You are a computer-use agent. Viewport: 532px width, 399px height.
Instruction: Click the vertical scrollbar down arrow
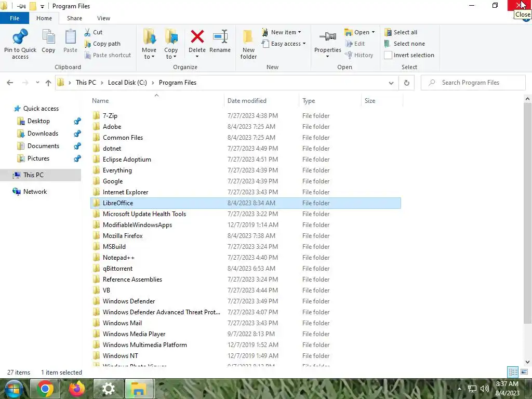(527, 362)
